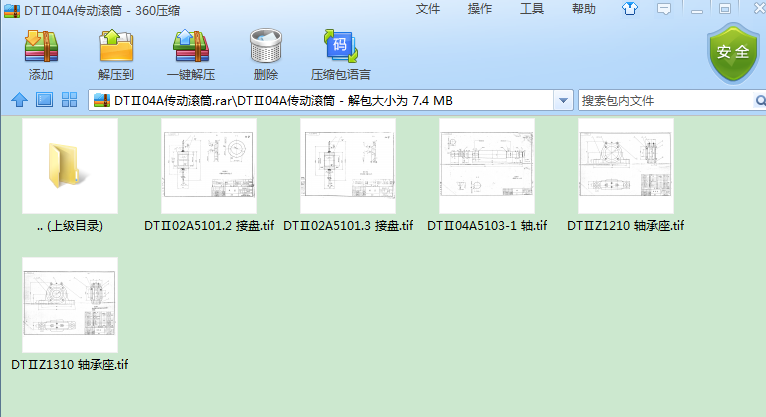The width and height of the screenshot is (766, 417).
Task: Open the 工具 menu
Action: 532,9
